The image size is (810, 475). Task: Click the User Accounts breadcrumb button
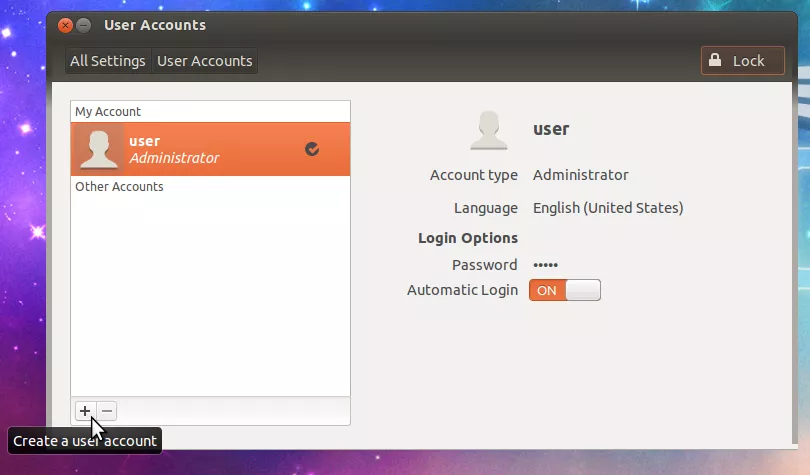205,61
